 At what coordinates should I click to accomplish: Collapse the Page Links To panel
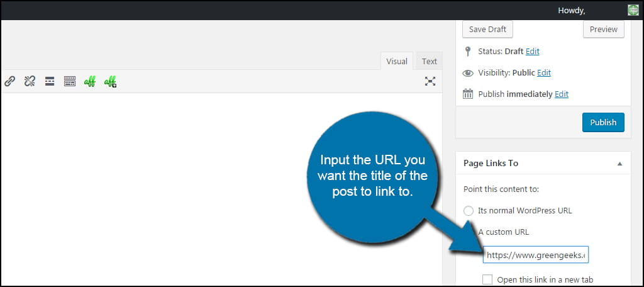coord(619,164)
